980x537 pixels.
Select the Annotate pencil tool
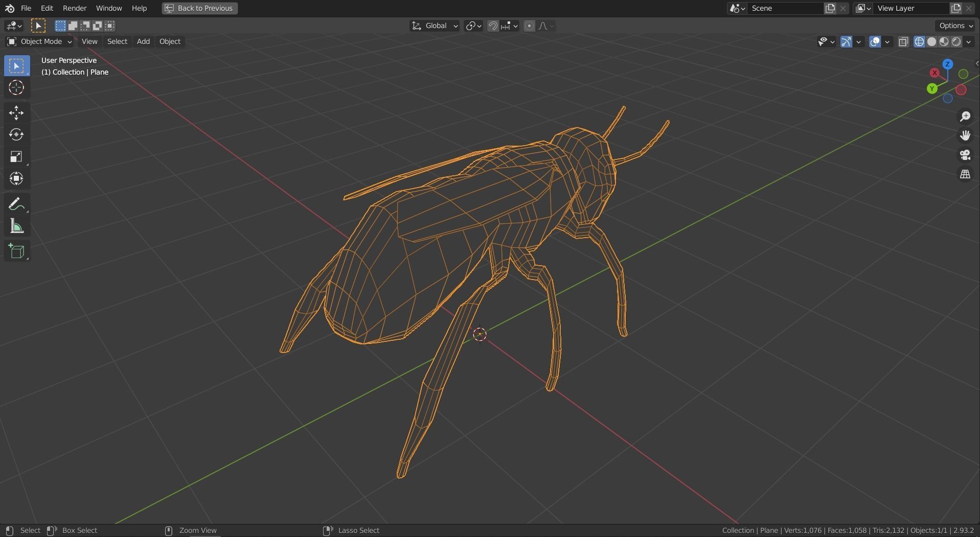(x=16, y=204)
